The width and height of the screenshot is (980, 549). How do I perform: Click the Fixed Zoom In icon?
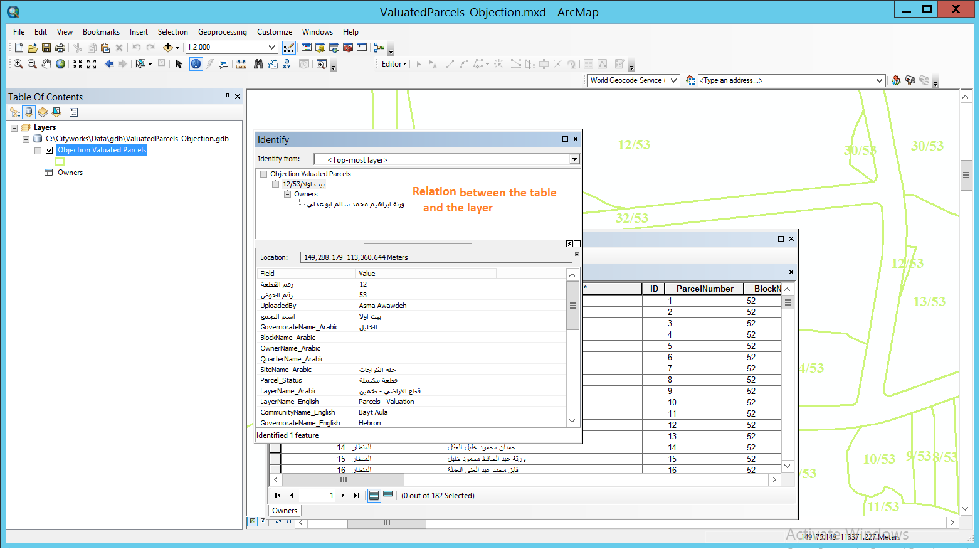[78, 64]
